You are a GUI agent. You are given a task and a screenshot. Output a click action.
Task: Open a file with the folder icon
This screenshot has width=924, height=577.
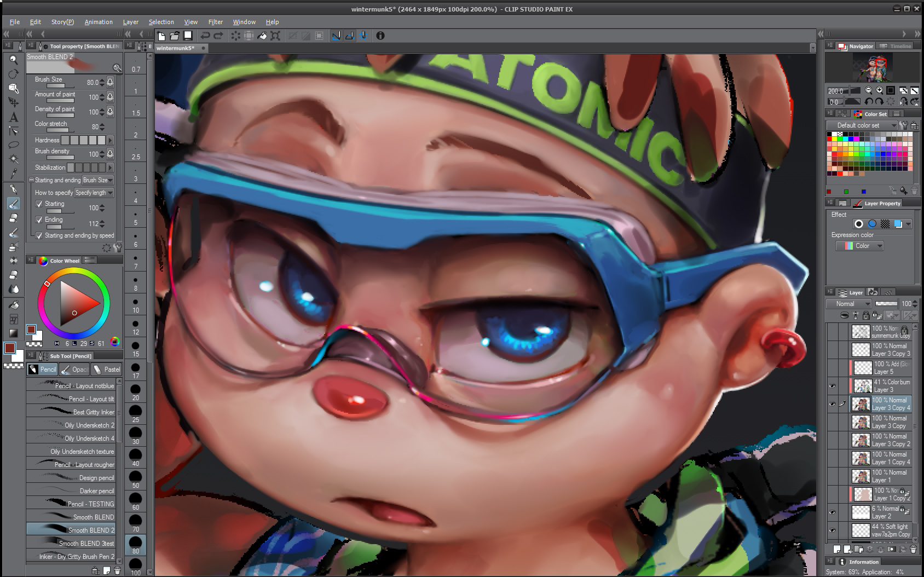(x=175, y=36)
